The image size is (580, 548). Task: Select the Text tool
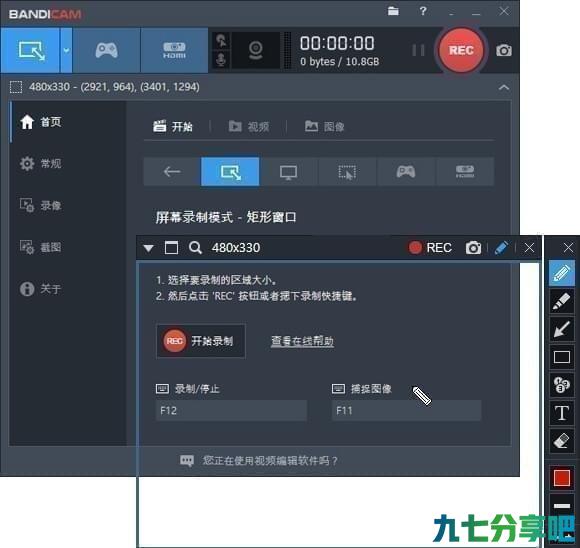(562, 412)
